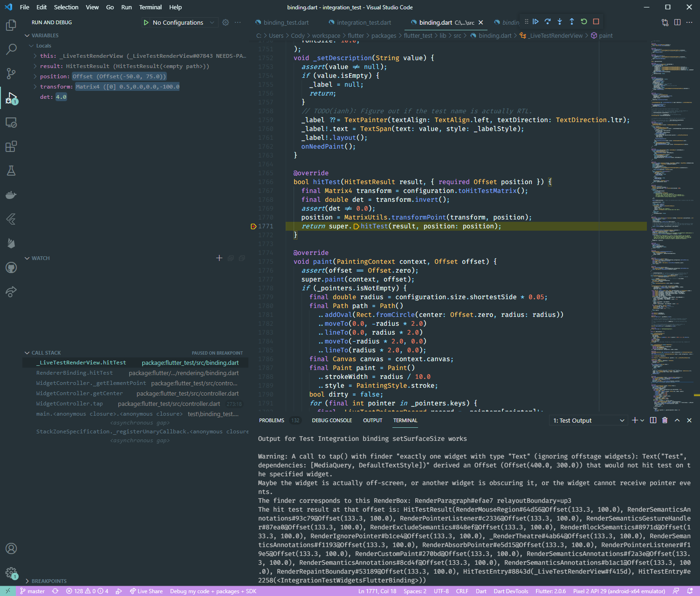Click Step Into in the debug toolbar
This screenshot has height=596, width=700.
[560, 21]
